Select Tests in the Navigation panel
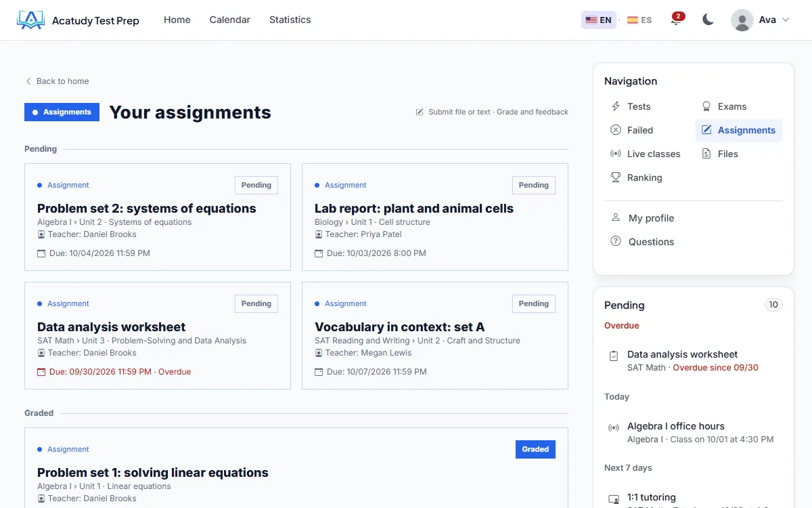812x508 pixels. pyautogui.click(x=639, y=106)
